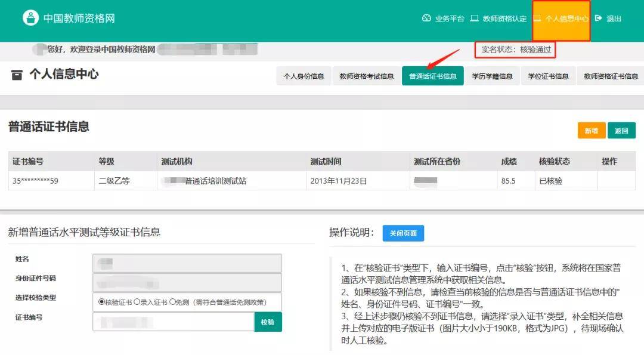This screenshot has width=644, height=355.
Task: Open the 普通话证书信息 tab
Action: point(433,76)
